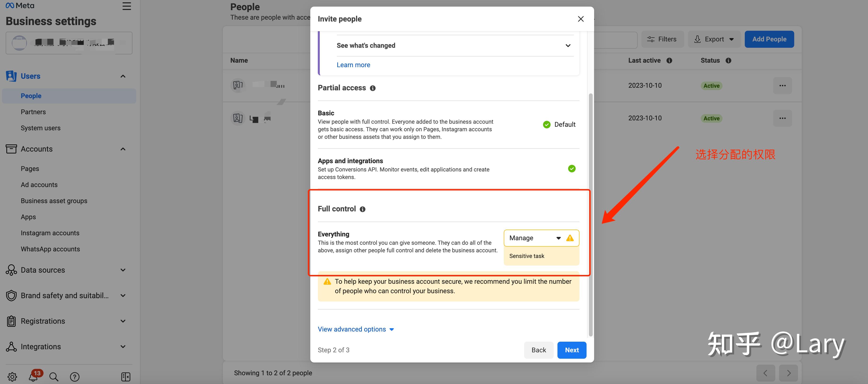Click the hamburger menu icon
Image resolution: width=868 pixels, height=384 pixels.
click(x=127, y=6)
